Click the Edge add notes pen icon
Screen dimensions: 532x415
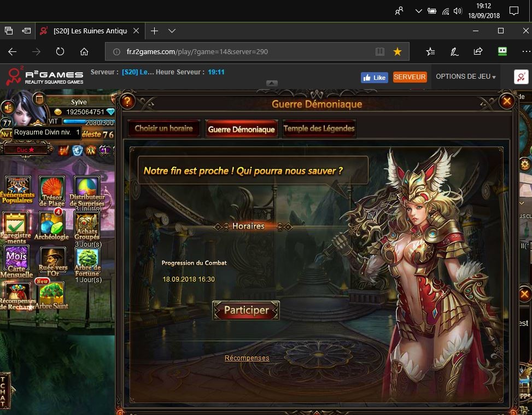click(454, 51)
